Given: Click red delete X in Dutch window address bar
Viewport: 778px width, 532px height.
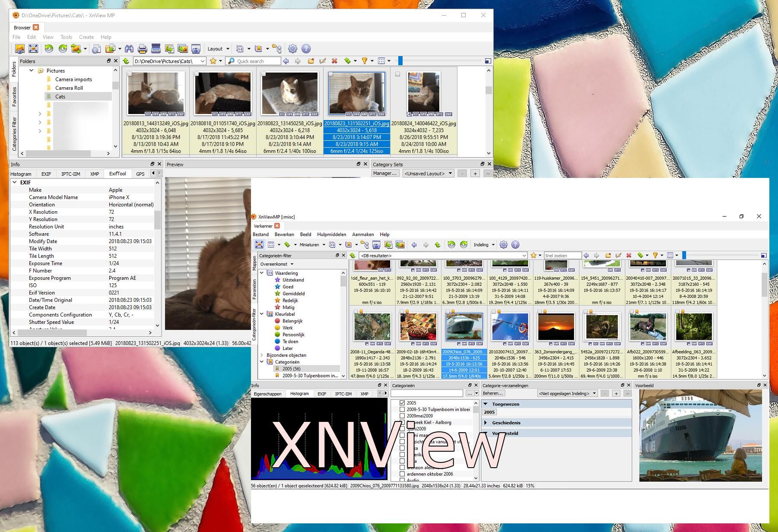Looking at the screenshot, I should point(629,255).
